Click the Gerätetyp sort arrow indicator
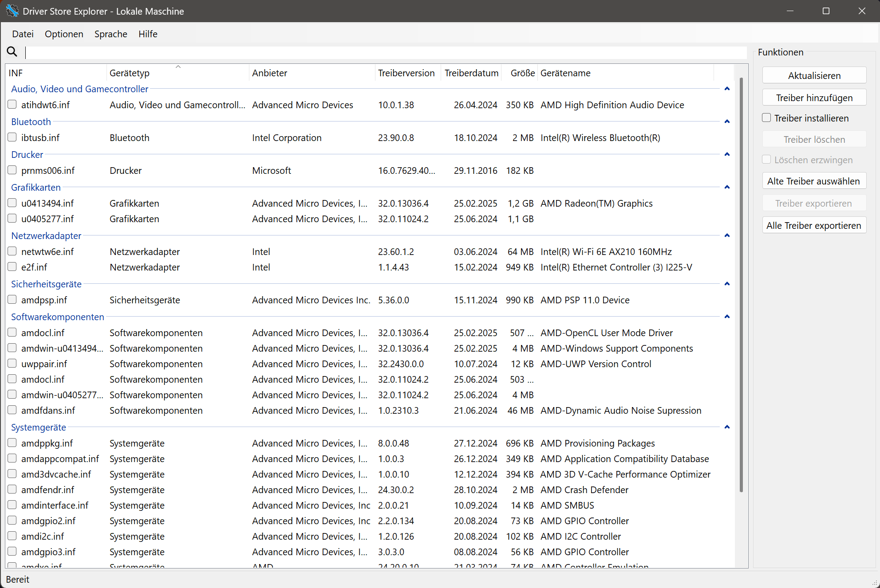 tap(178, 67)
